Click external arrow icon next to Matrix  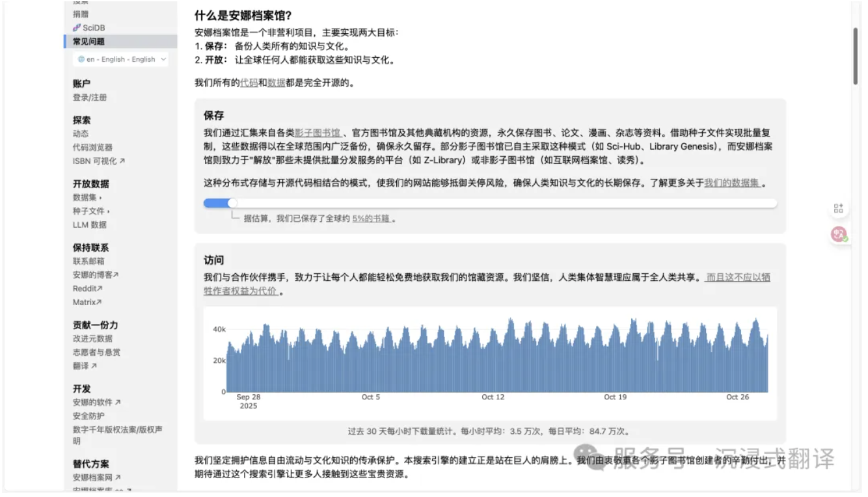point(99,302)
